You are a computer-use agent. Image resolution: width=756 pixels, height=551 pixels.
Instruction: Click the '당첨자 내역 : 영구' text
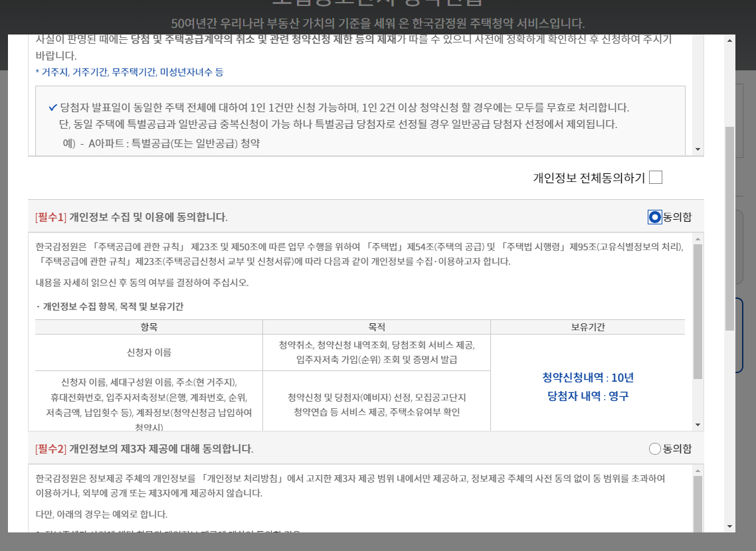pyautogui.click(x=588, y=396)
